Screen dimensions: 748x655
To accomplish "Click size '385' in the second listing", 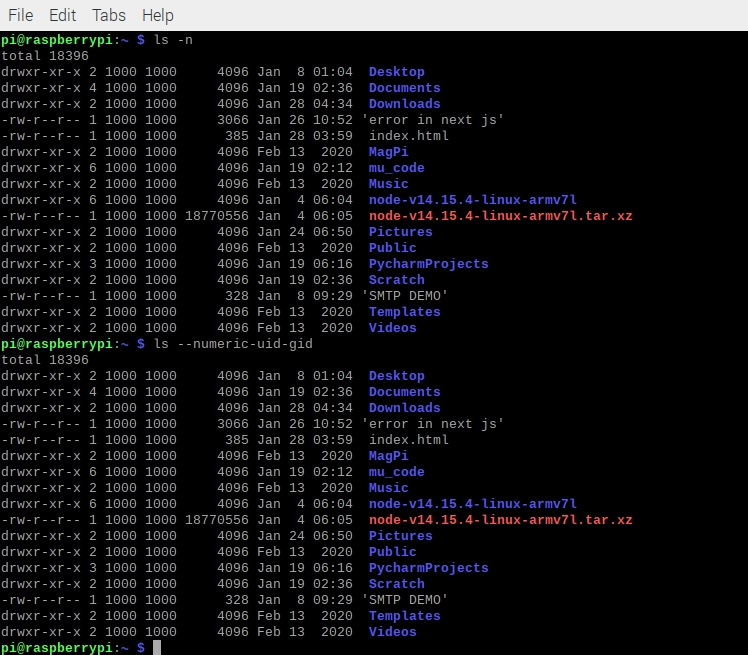I will (237, 440).
